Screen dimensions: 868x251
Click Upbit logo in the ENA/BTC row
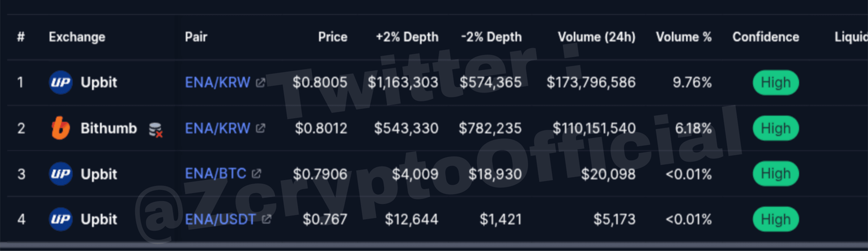click(x=60, y=174)
